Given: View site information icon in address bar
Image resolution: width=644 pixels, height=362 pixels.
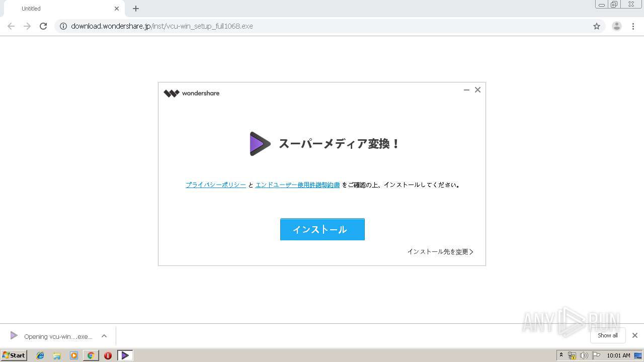Looking at the screenshot, I should click(x=63, y=26).
